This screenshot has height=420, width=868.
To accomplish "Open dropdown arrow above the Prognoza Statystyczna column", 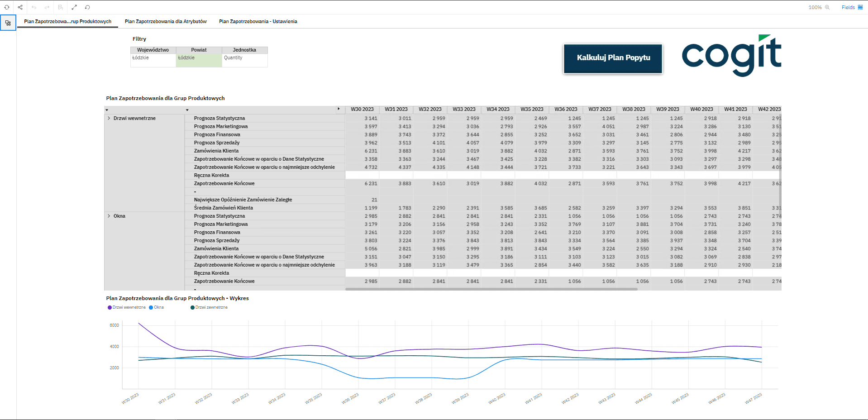I will tap(187, 110).
